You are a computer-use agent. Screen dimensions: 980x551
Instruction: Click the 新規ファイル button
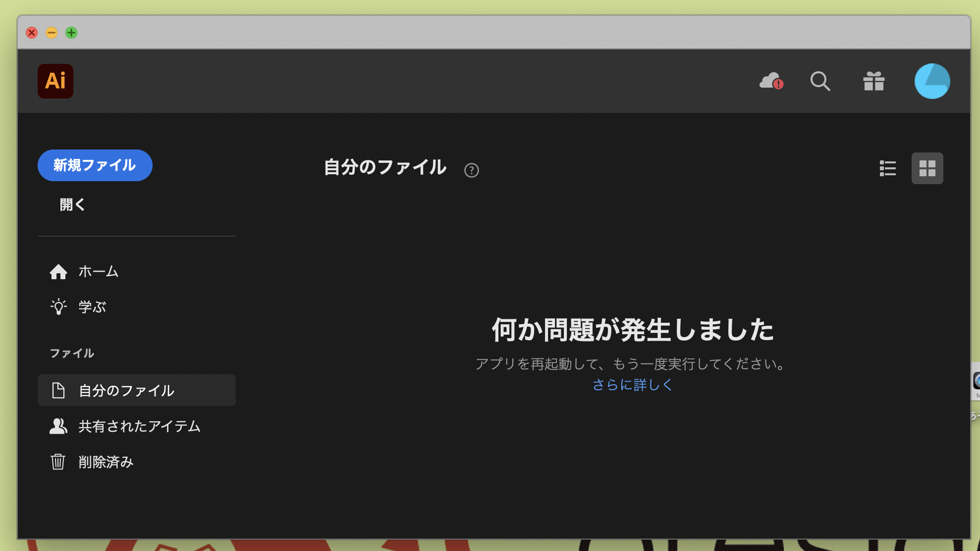[x=95, y=165]
